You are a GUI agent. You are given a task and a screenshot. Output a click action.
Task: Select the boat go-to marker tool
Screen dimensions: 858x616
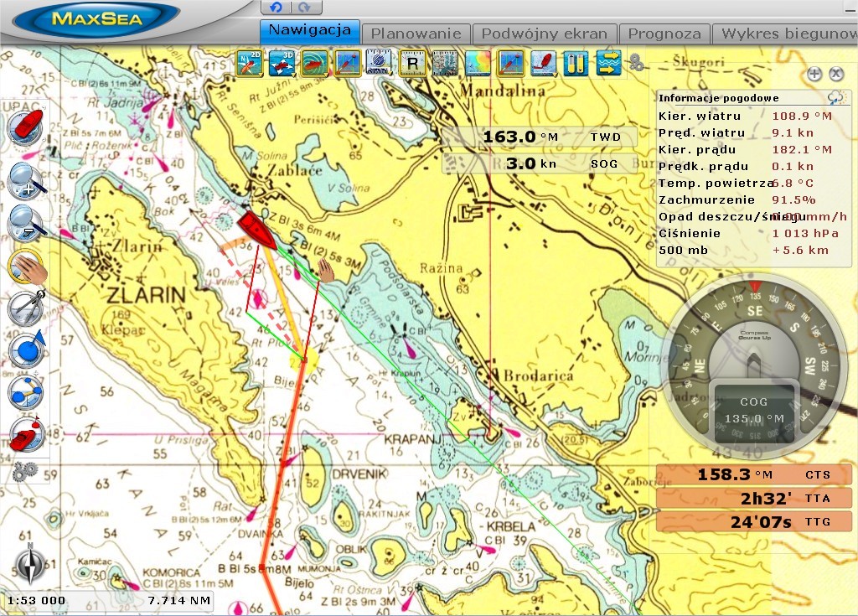coord(26,434)
